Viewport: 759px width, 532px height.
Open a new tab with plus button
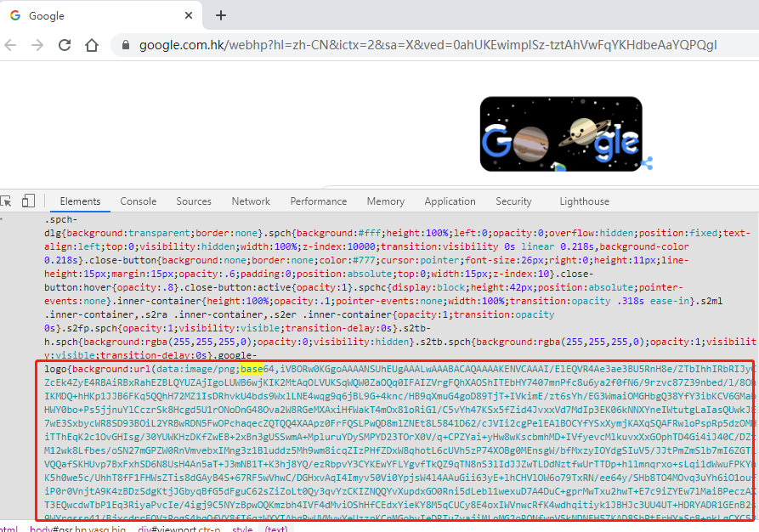(221, 15)
